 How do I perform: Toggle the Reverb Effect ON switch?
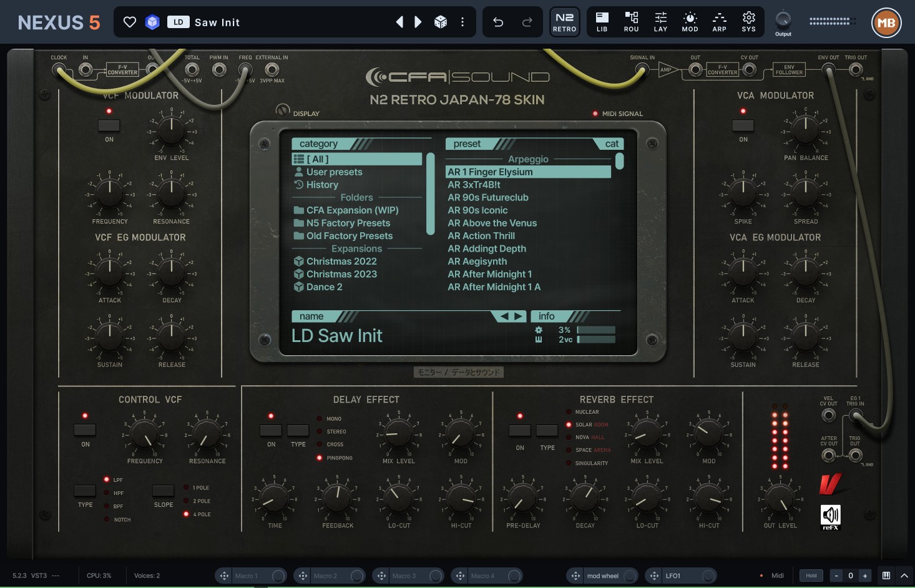[x=520, y=430]
